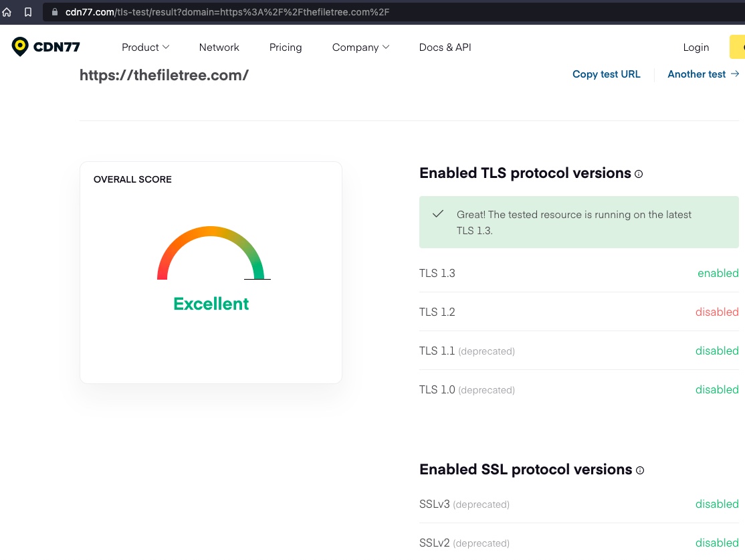Click the green checkmark in the success banner

tap(438, 214)
